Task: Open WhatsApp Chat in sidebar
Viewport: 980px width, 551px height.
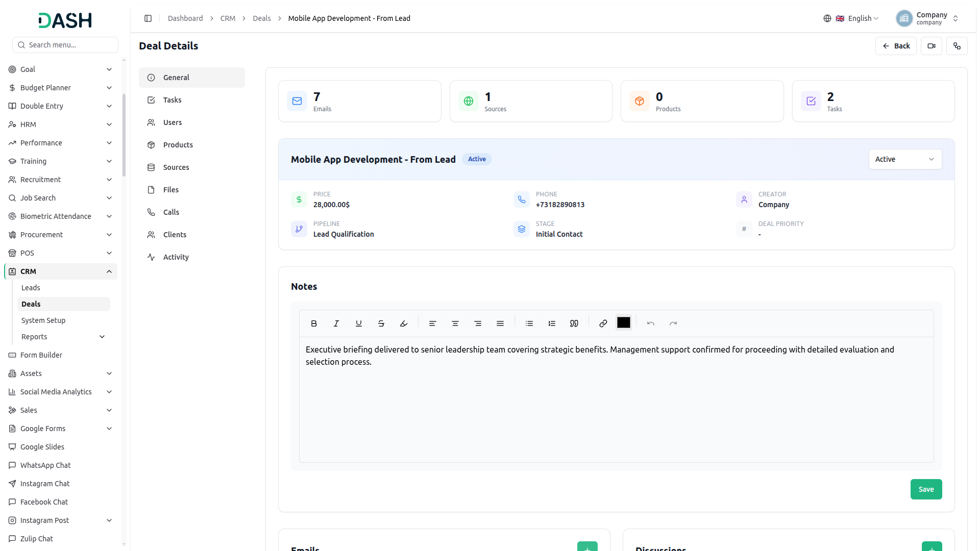Action: 60,465
